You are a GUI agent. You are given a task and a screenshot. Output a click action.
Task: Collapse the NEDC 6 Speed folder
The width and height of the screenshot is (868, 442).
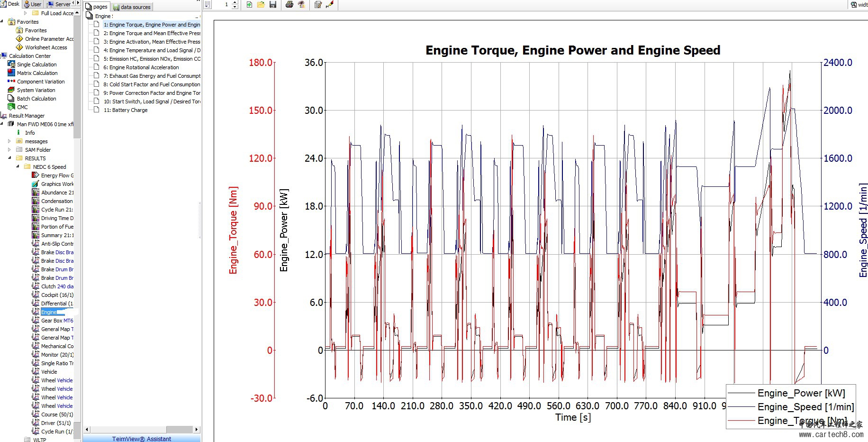coord(18,167)
